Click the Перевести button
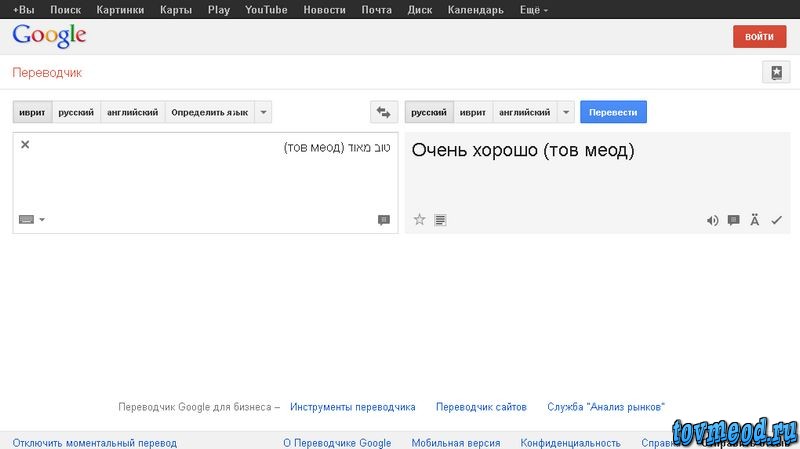The image size is (800, 449). coord(613,112)
